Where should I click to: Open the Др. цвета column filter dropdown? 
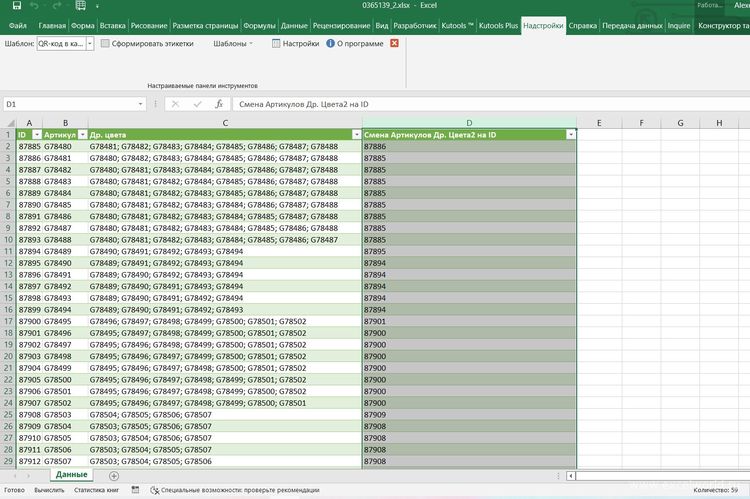coord(356,135)
